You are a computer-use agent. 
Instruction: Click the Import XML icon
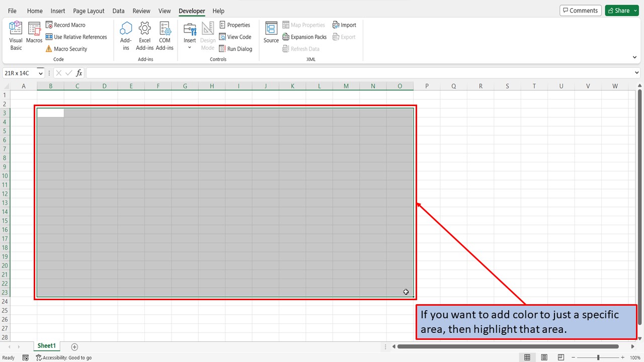(345, 24)
